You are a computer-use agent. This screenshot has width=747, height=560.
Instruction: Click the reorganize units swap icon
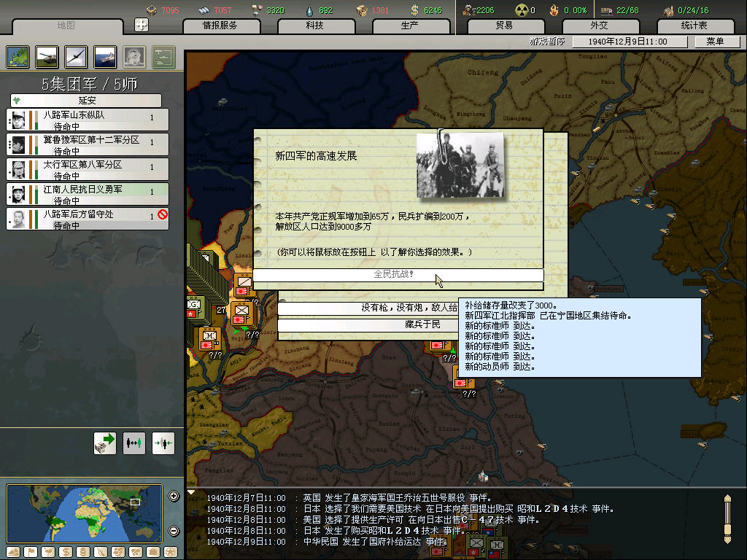point(134,443)
